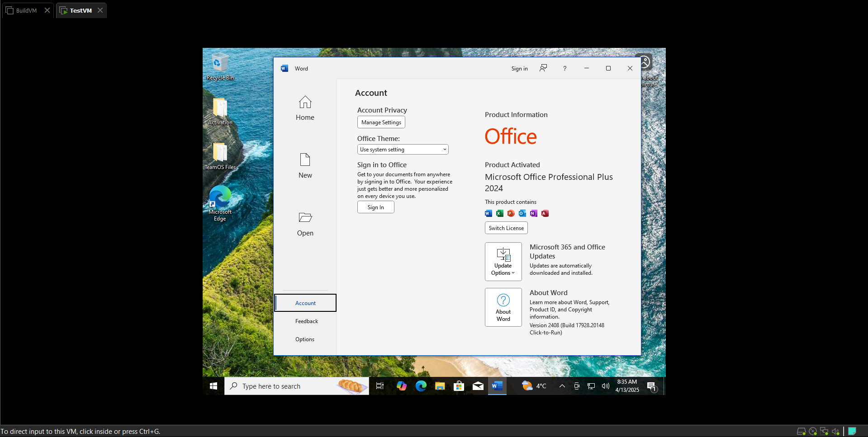
Task: Open Mail app from the taskbar
Action: click(x=478, y=386)
